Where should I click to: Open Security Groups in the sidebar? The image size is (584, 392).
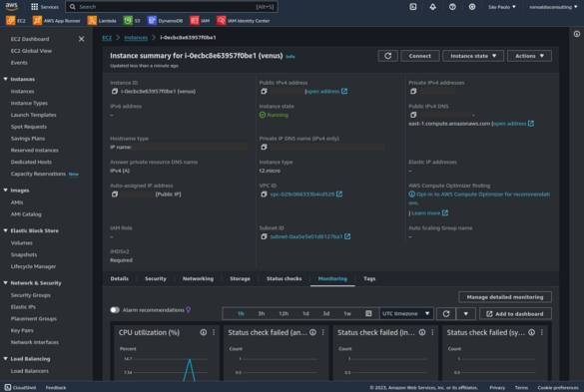(31, 295)
